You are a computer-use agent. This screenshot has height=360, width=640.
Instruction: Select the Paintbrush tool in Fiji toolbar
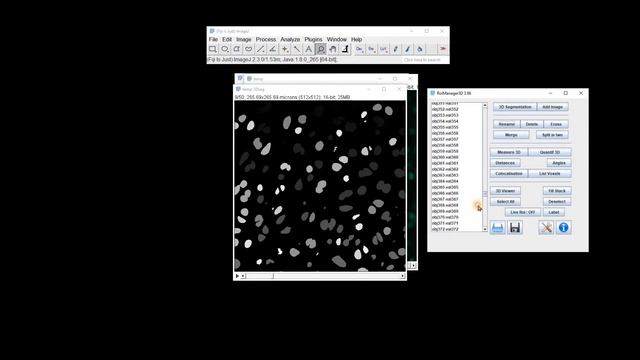pyautogui.click(x=407, y=49)
